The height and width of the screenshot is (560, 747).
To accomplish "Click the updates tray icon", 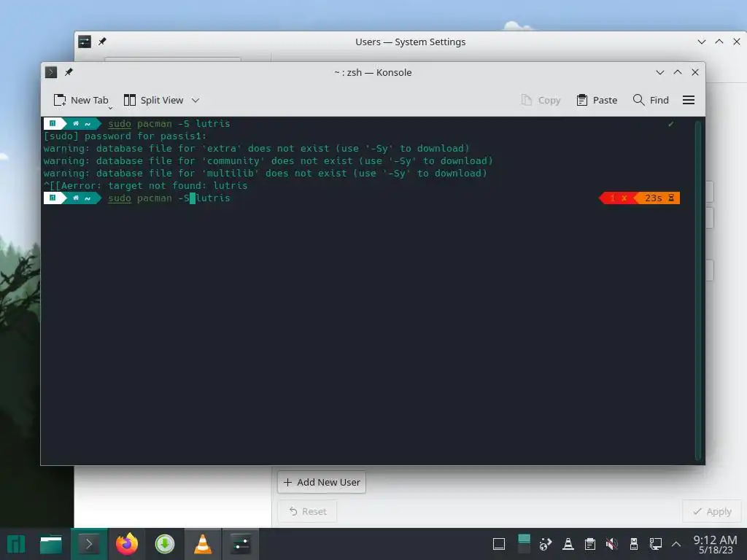I will 546,544.
